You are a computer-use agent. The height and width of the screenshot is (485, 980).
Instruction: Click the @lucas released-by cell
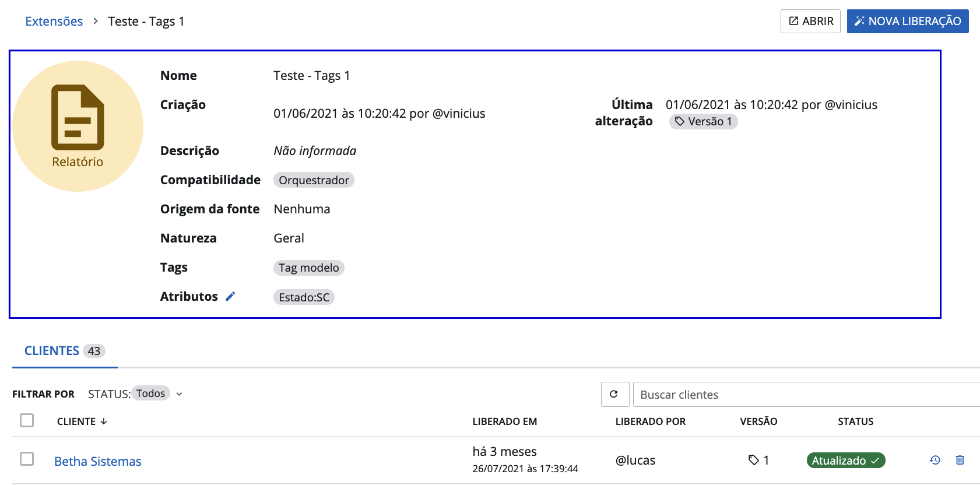coord(635,460)
